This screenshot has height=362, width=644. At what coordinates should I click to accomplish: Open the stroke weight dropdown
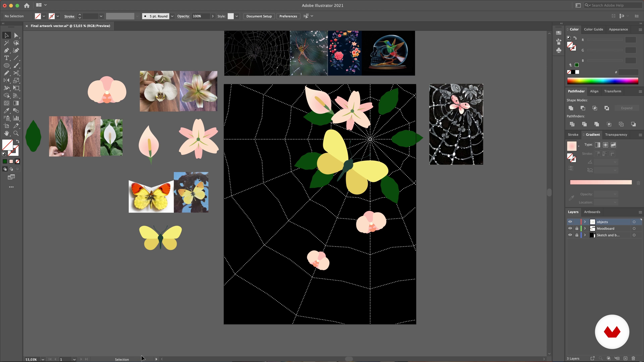[101, 16]
